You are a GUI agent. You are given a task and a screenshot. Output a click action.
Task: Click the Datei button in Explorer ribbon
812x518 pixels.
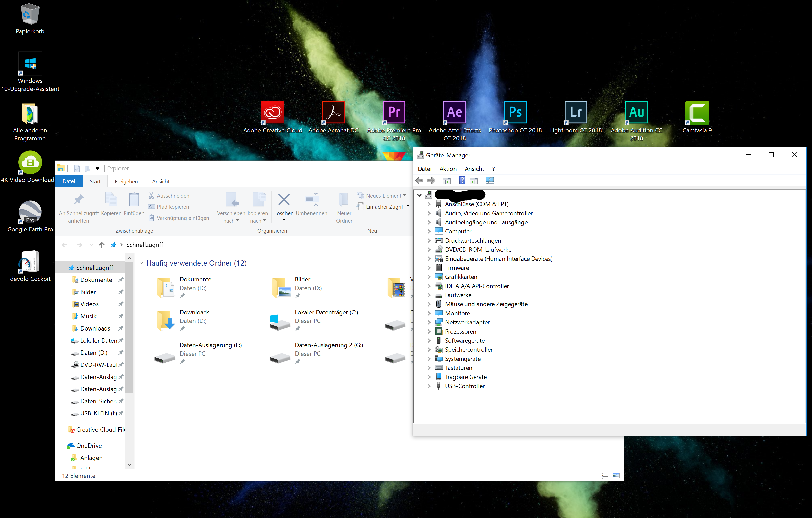coord(69,181)
